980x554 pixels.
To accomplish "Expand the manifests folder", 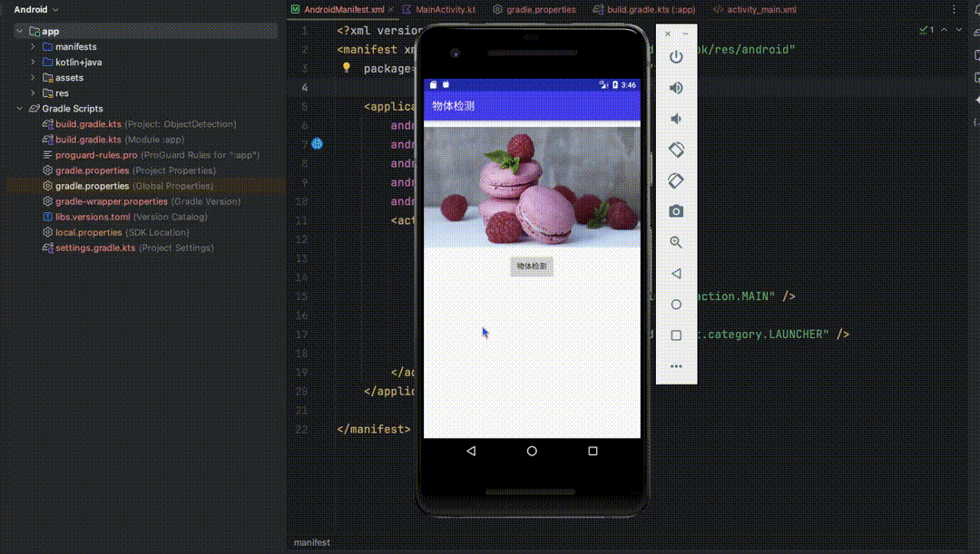I will (x=34, y=47).
